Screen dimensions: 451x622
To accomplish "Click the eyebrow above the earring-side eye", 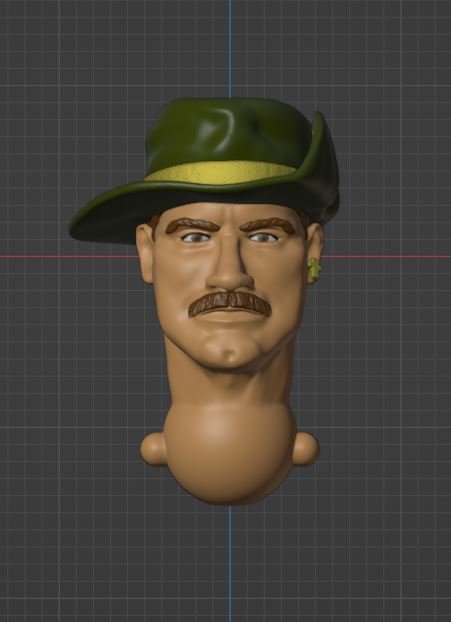I will click(x=268, y=225).
